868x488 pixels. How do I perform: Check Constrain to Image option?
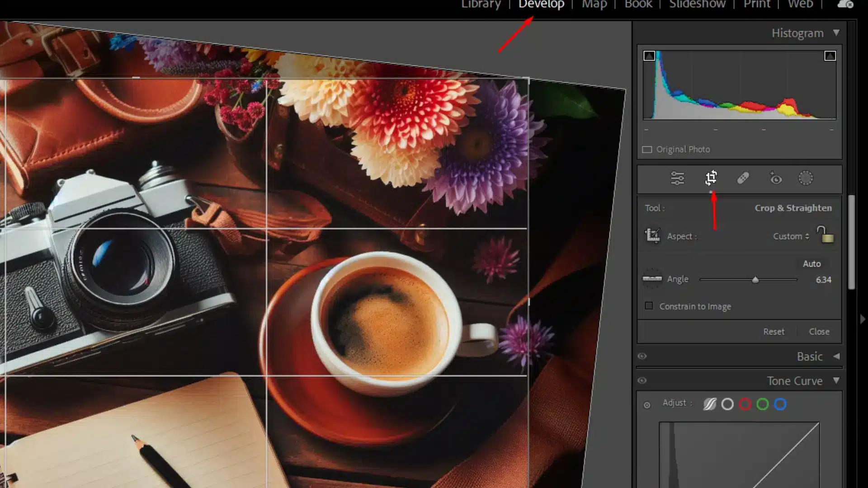point(649,306)
